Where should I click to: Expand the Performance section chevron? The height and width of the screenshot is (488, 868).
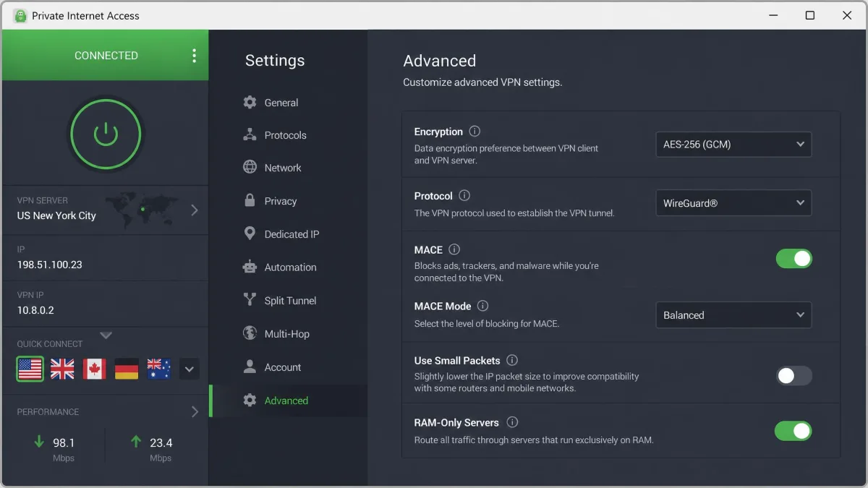[x=194, y=411]
